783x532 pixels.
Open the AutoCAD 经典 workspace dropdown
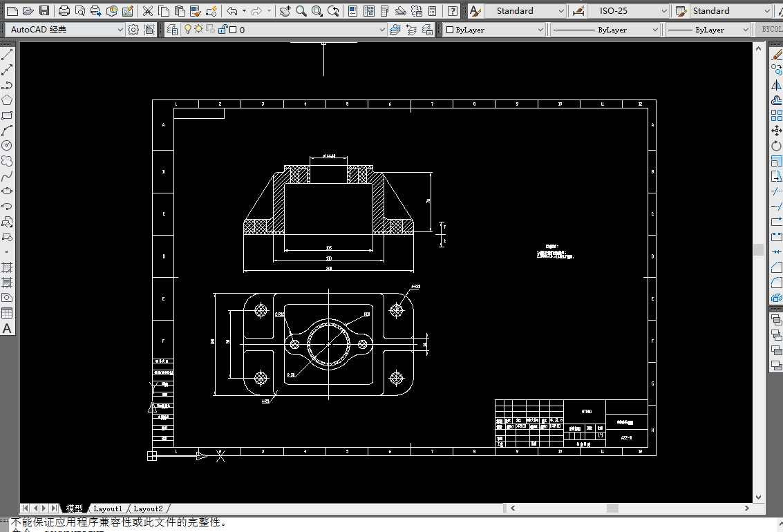pyautogui.click(x=65, y=30)
